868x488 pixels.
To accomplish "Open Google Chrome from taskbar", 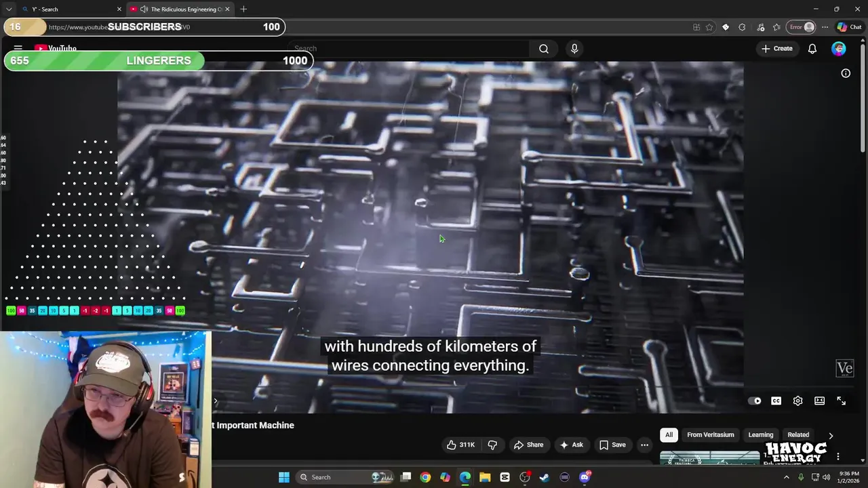I will (x=425, y=477).
